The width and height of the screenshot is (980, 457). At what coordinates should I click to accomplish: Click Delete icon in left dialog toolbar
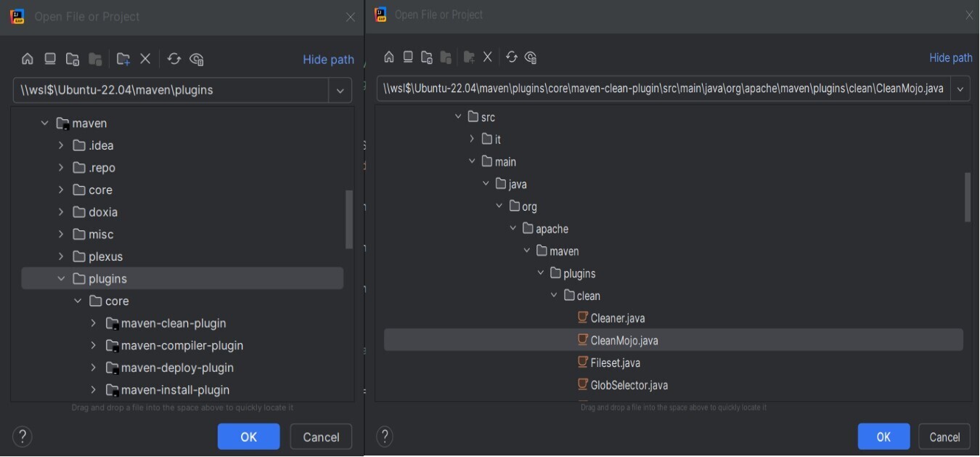pyautogui.click(x=145, y=59)
